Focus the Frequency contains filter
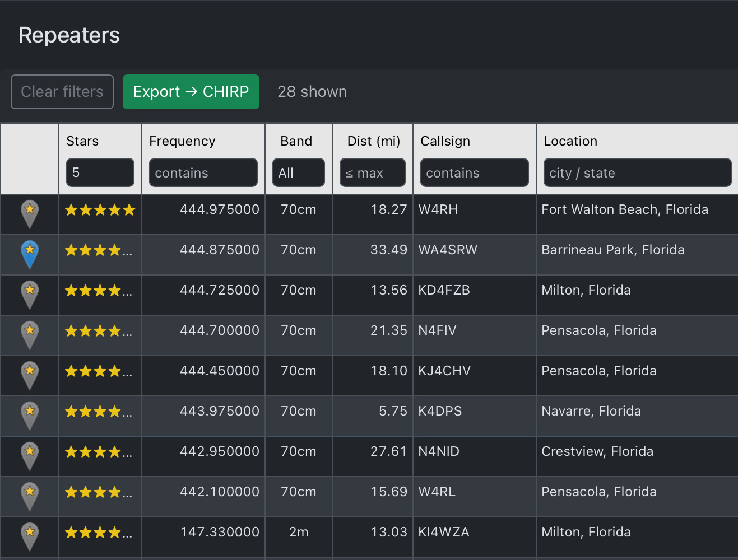The image size is (738, 560). 203,172
